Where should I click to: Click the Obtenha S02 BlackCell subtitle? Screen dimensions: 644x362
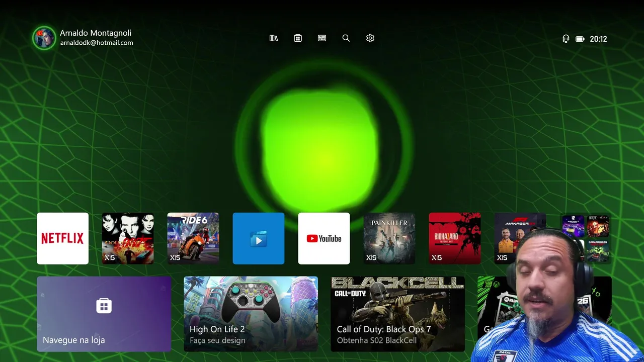377,340
